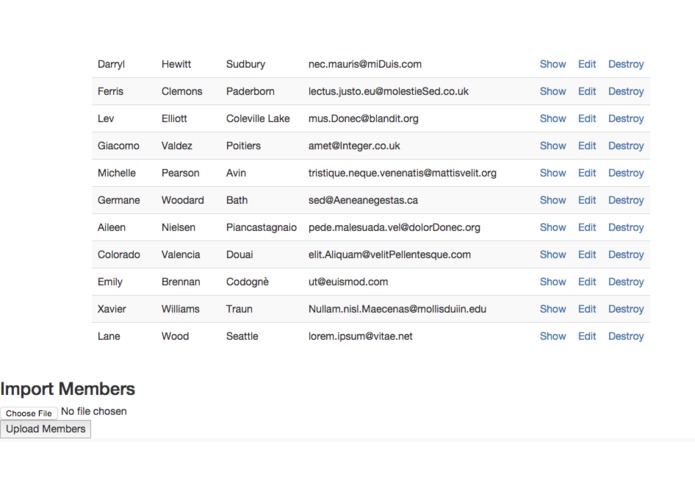The image size is (695, 494).
Task: Select email nec.mauris@miDuis.com
Action: (365, 64)
